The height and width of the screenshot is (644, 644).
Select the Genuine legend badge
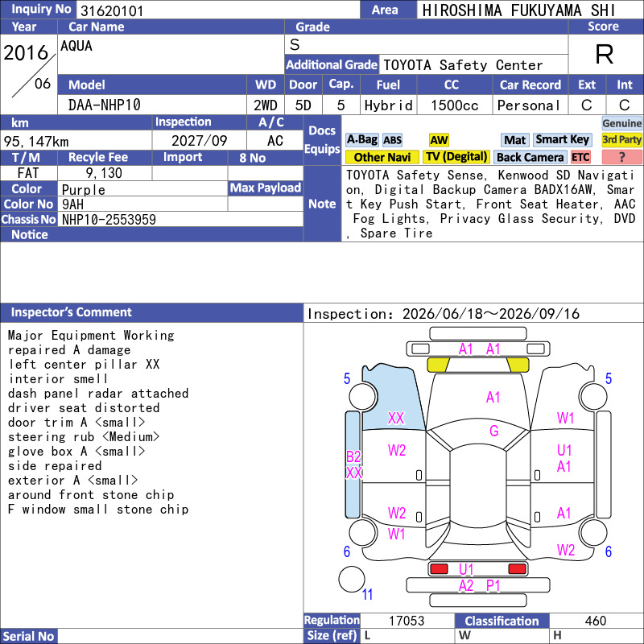621,123
